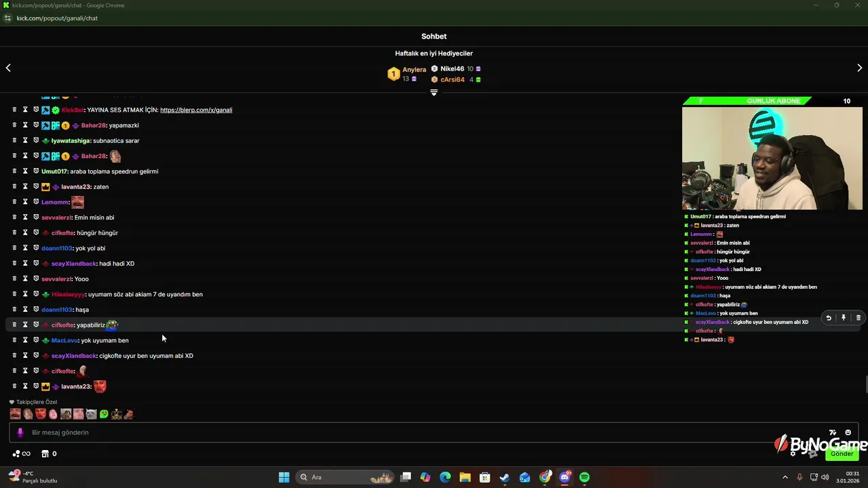
Task: Click the chat vertical scrollbar thumb
Action: pyautogui.click(x=865, y=384)
